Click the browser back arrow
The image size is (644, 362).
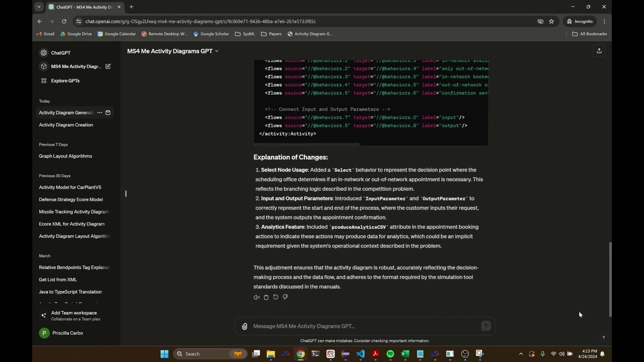40,22
